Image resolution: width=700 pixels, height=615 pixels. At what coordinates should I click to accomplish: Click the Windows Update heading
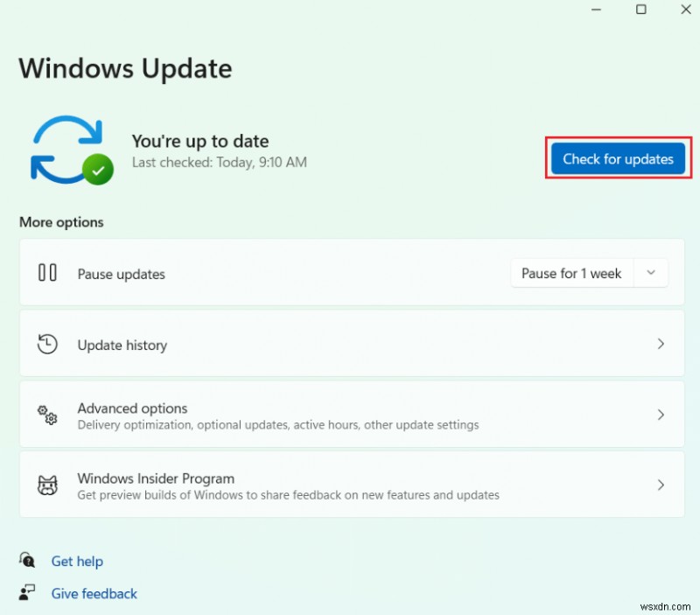click(x=124, y=68)
